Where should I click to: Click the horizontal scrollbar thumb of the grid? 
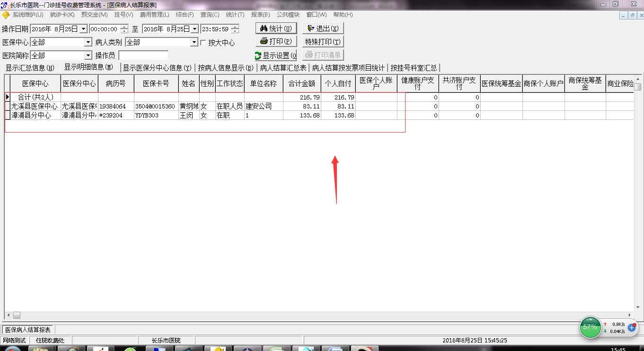click(x=17, y=315)
